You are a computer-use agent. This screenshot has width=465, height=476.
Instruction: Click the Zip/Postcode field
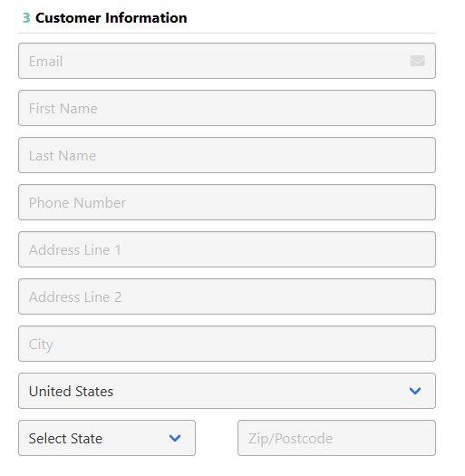tap(336, 438)
